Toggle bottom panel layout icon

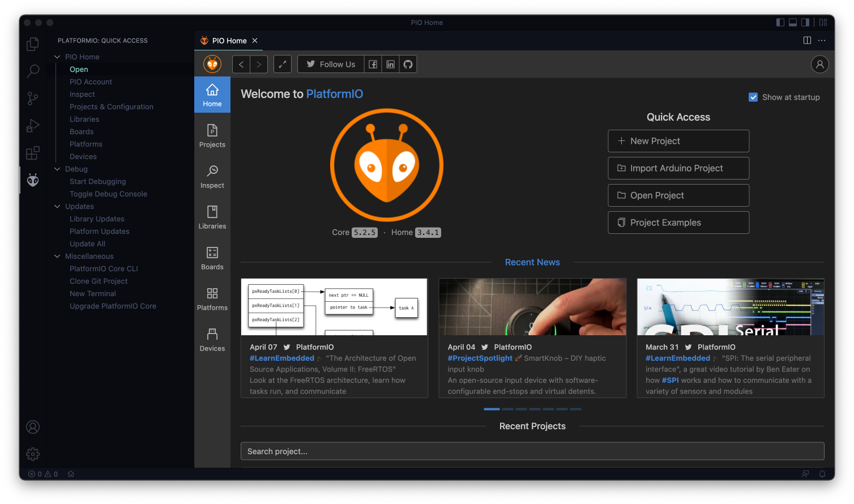pyautogui.click(x=793, y=22)
